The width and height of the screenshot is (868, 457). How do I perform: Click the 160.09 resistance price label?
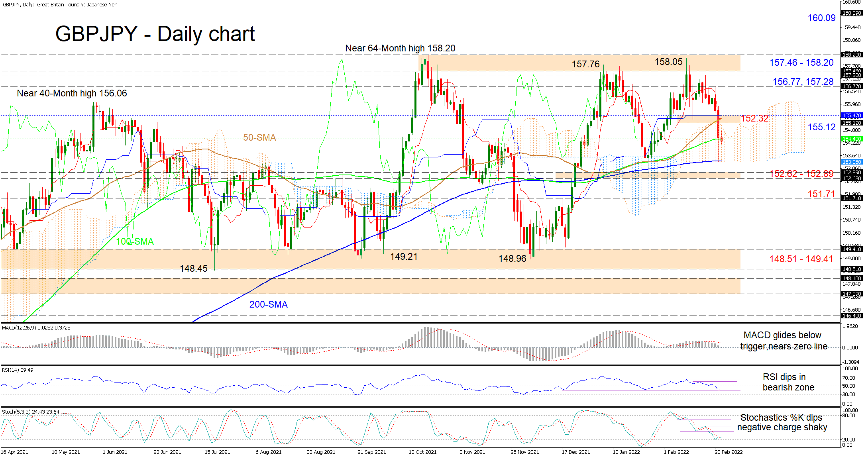pyautogui.click(x=821, y=18)
